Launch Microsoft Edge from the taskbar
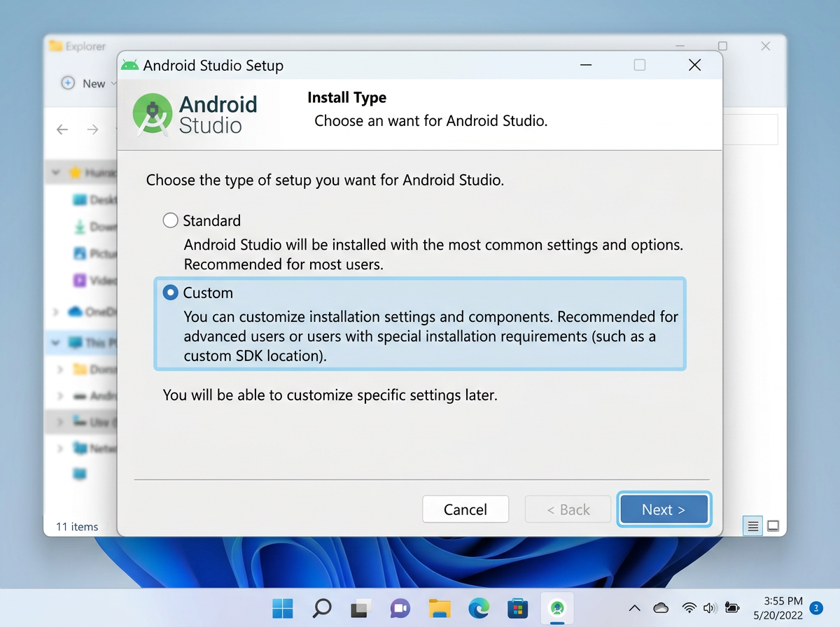840x627 pixels. point(479,608)
